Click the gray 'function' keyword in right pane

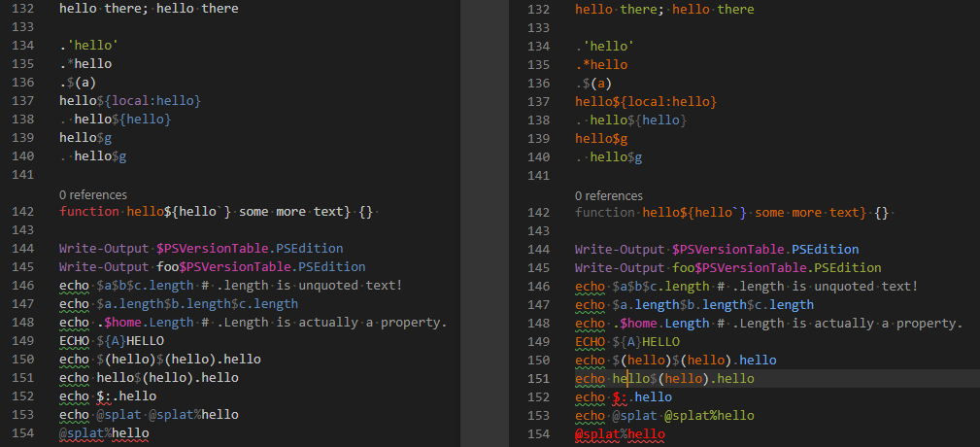point(605,213)
